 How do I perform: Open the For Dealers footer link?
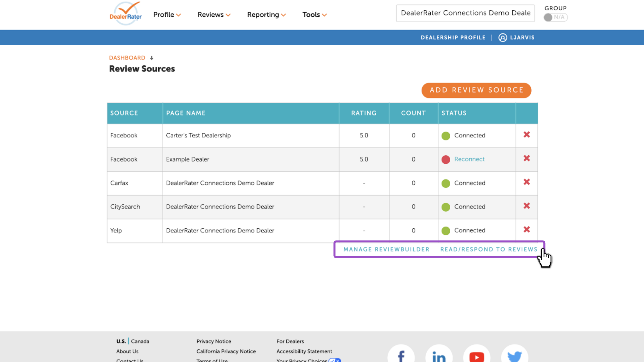tap(290, 341)
